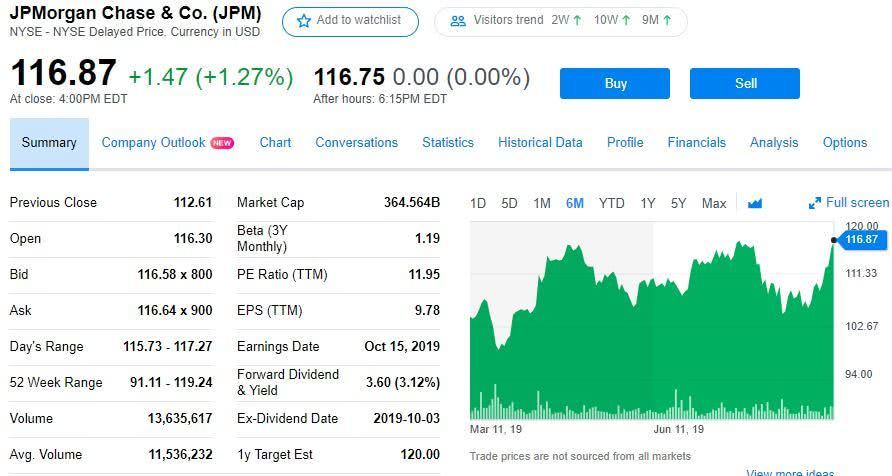Click the Add to watchlist button
This screenshot has height=476, width=892.
(x=350, y=21)
